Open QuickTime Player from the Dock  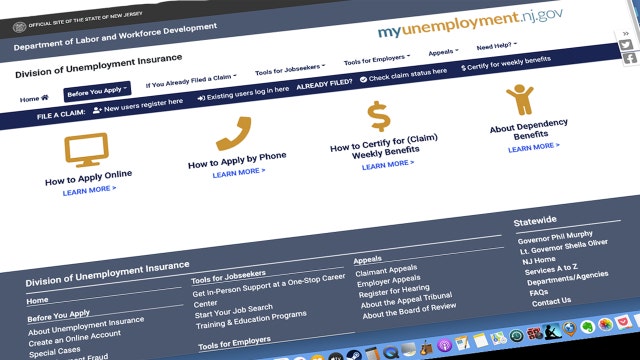[391, 353]
